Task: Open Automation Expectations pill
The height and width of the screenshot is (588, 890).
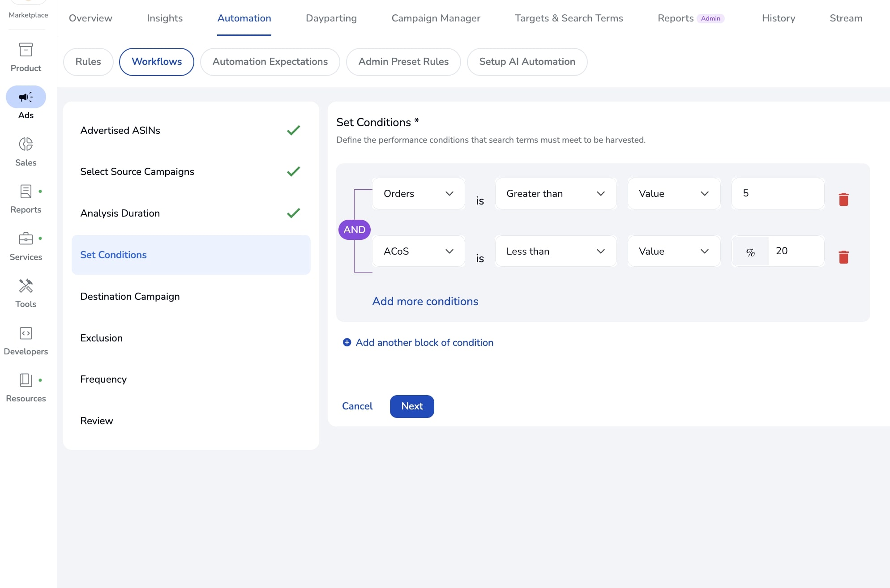Action: coord(270,62)
